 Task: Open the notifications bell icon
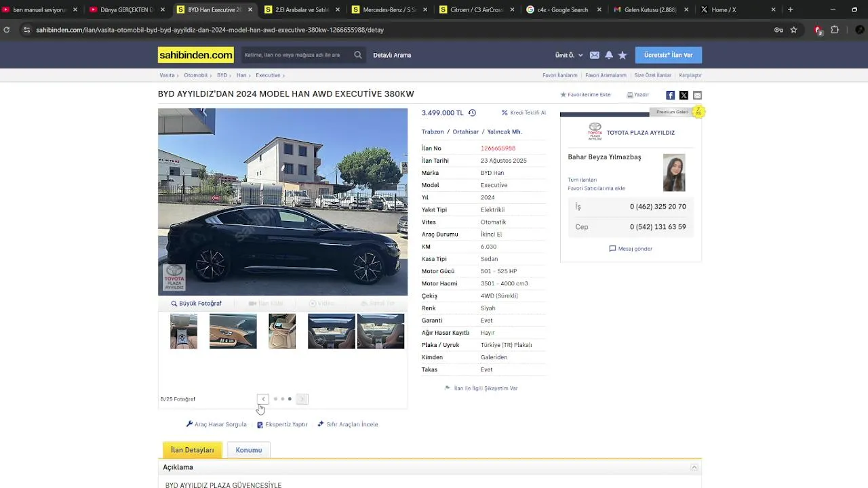(609, 55)
